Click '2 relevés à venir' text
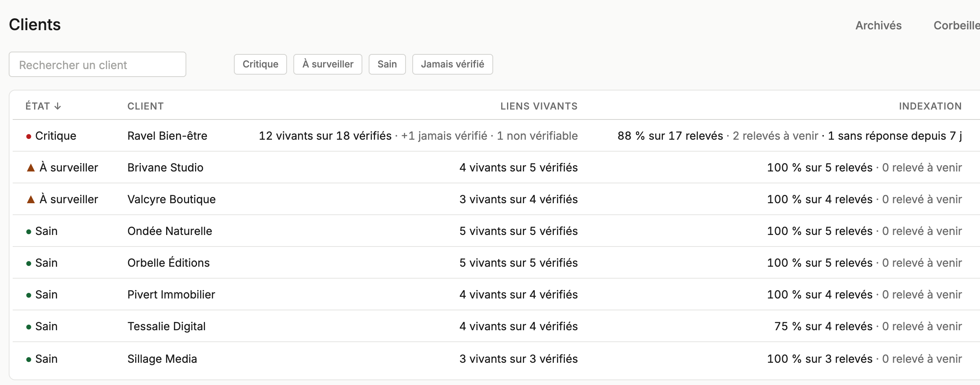The width and height of the screenshot is (980, 385). [775, 136]
